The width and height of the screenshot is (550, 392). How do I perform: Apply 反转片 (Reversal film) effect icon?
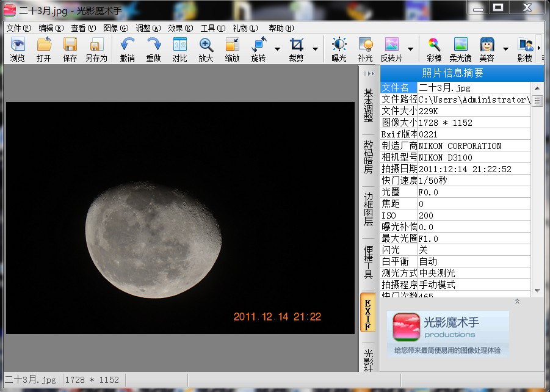(391, 45)
